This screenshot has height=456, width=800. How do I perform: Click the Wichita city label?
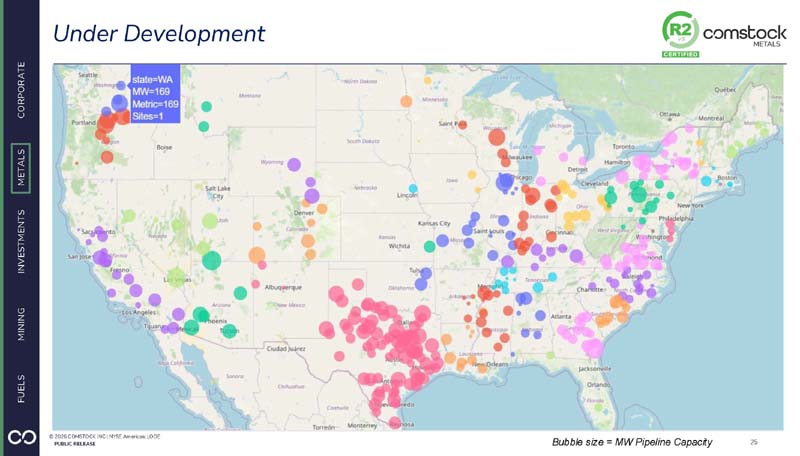coord(399,246)
